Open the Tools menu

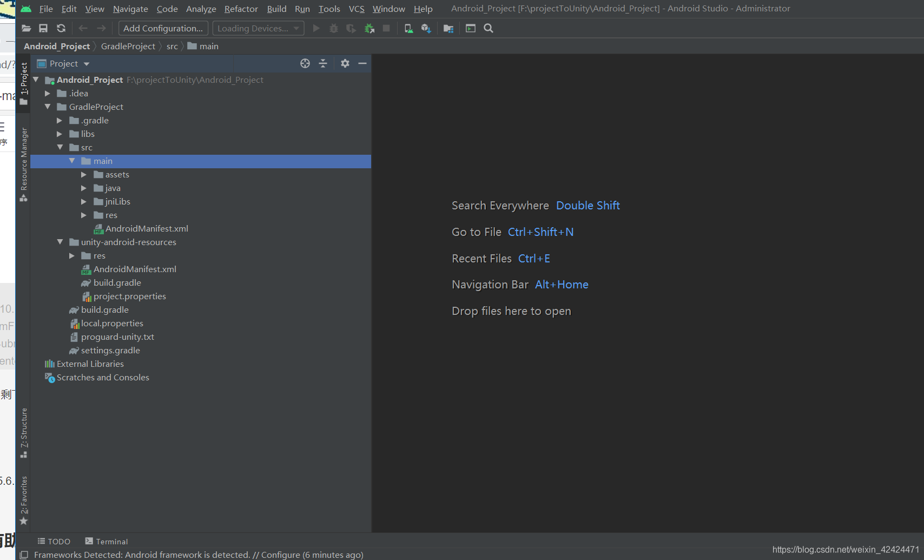329,9
